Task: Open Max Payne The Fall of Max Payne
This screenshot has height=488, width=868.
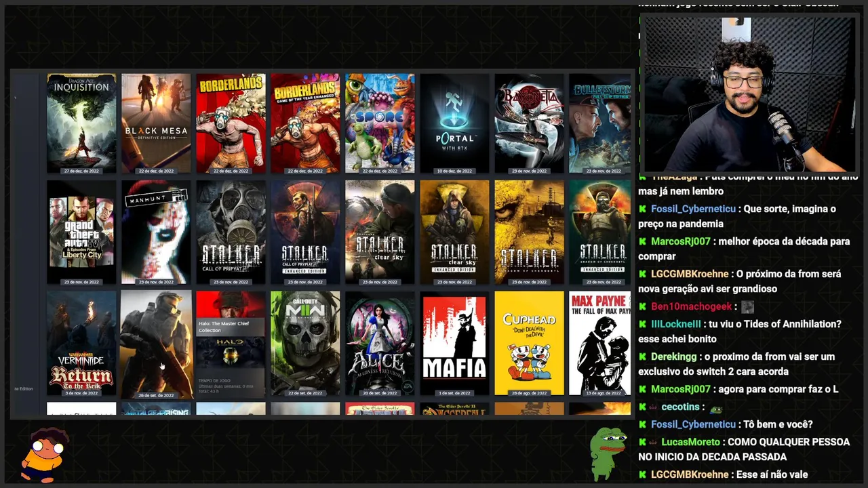Action: (x=600, y=344)
